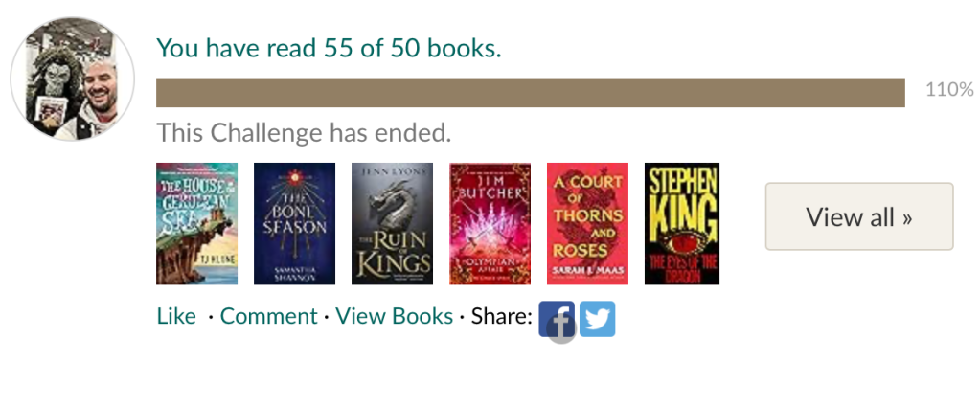This screenshot has width=980, height=406.
Task: Open the 'You have read 55 of 50 books' link
Action: pyautogui.click(x=329, y=48)
